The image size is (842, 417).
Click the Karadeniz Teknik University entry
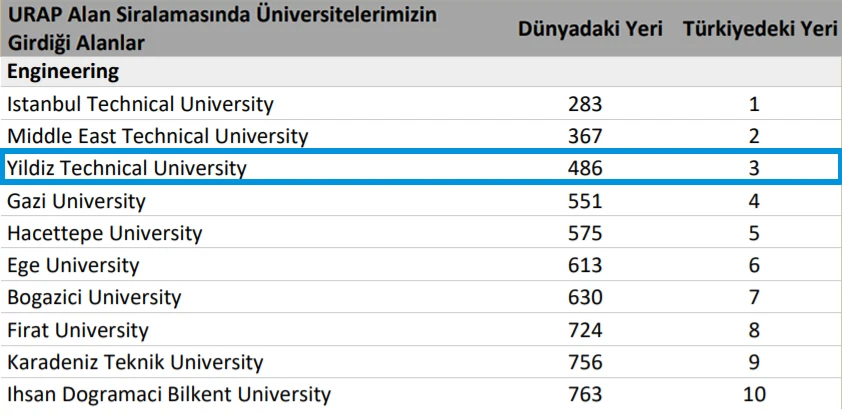click(135, 362)
